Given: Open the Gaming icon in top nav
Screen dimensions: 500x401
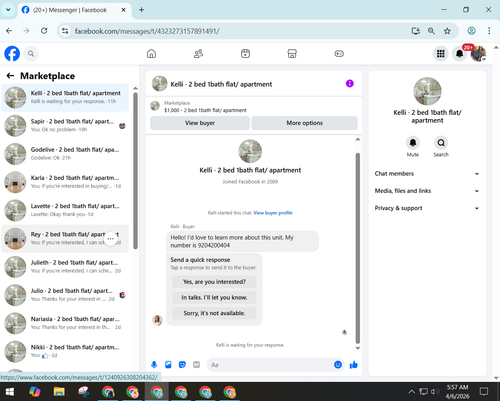Looking at the screenshot, I should point(339,53).
